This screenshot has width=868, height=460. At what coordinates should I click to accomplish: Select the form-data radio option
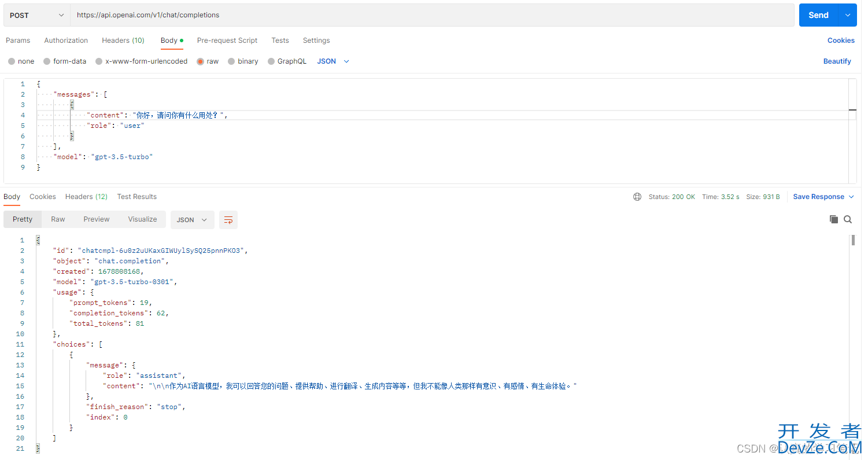[x=47, y=61]
